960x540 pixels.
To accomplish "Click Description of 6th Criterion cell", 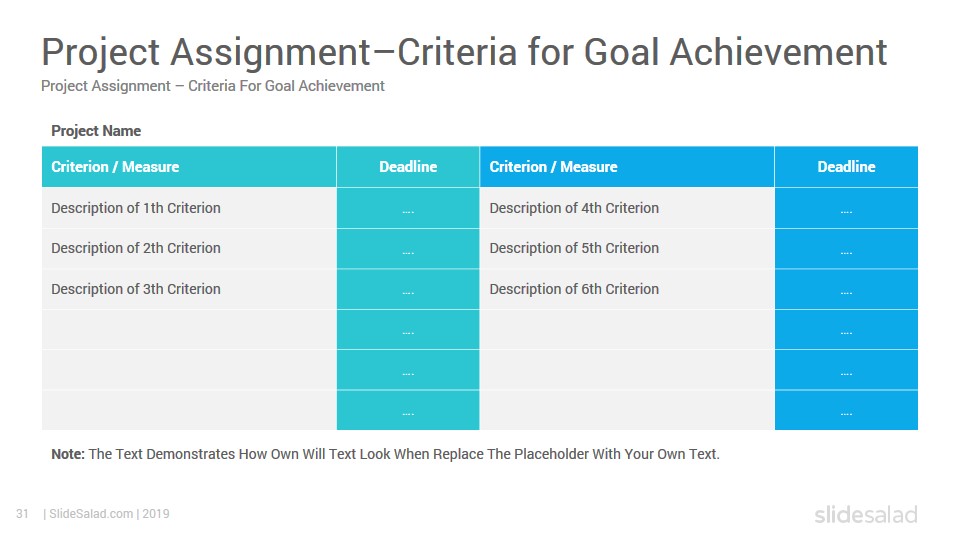I will coord(627,289).
